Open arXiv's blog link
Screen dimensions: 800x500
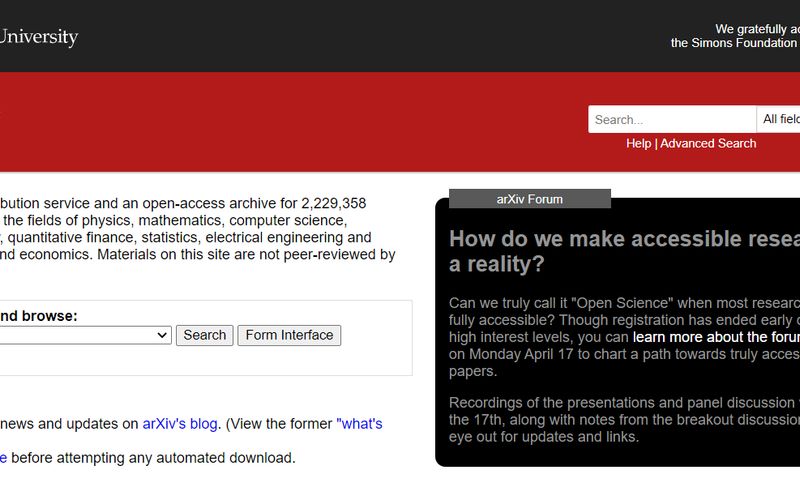pos(180,424)
